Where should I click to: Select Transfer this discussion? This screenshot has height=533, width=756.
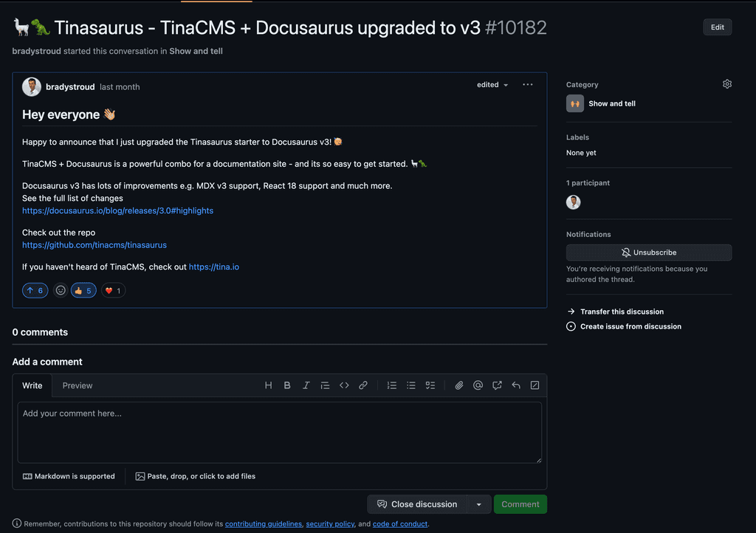[x=622, y=311]
